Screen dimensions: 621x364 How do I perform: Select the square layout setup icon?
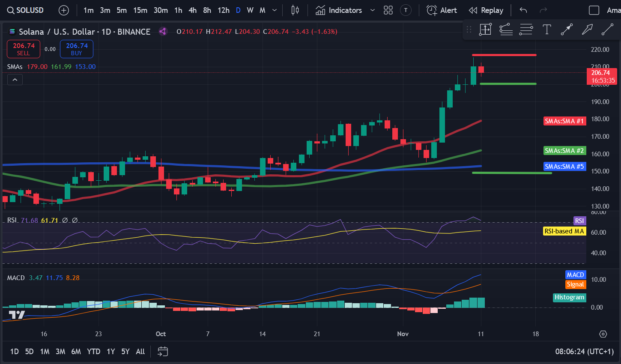tap(594, 10)
